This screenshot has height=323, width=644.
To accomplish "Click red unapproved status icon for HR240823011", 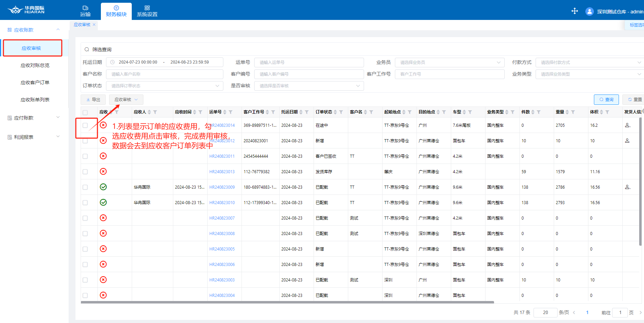I will click(x=103, y=156).
